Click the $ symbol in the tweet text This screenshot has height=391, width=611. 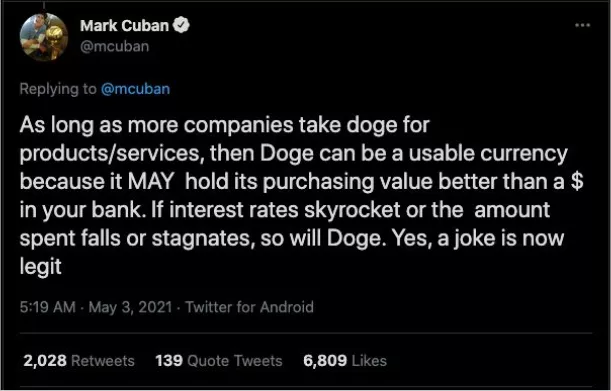point(577,182)
